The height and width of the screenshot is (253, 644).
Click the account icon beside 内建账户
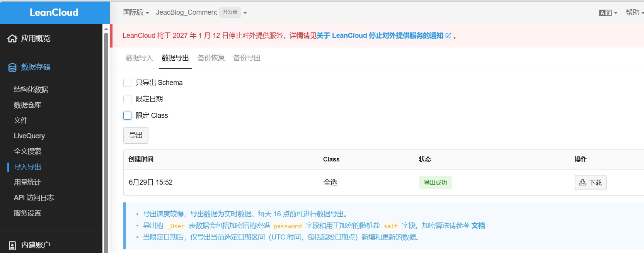coord(12,245)
